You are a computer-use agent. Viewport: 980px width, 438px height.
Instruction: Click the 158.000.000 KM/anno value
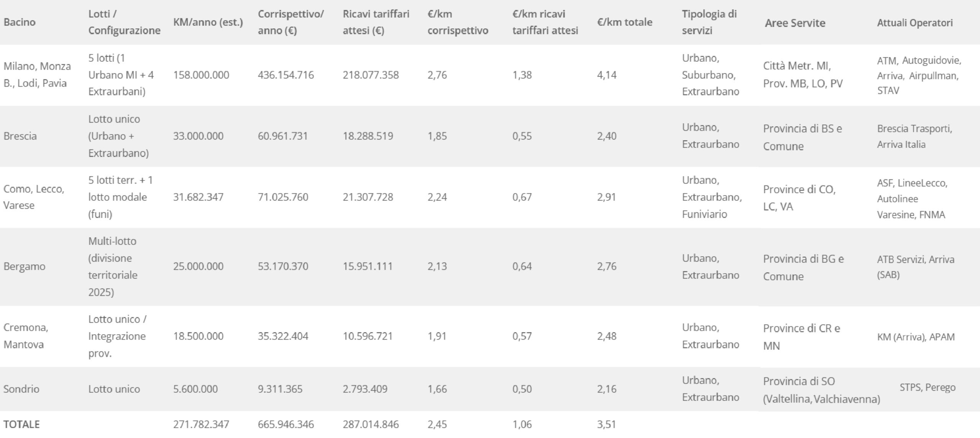tap(201, 75)
